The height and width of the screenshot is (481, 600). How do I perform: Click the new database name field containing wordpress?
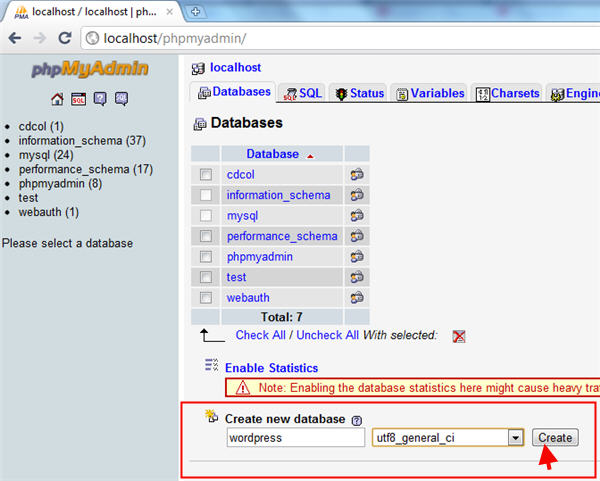(x=296, y=437)
